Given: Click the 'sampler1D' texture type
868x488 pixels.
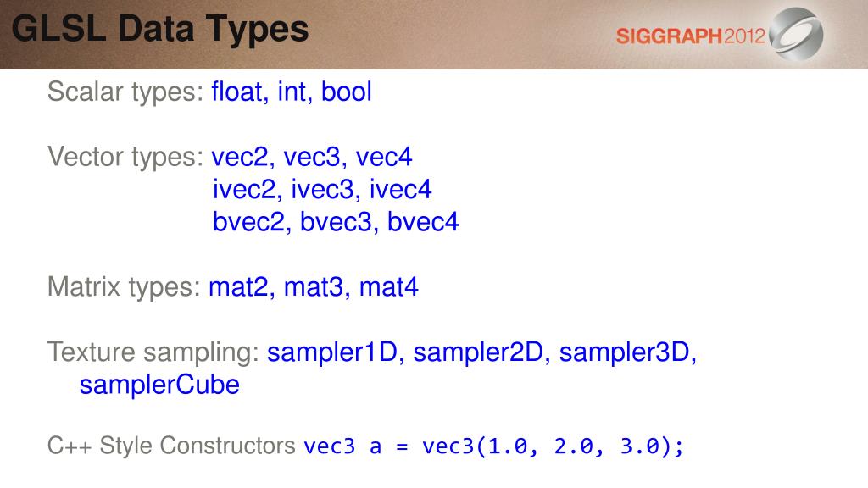Looking at the screenshot, I should [x=332, y=352].
